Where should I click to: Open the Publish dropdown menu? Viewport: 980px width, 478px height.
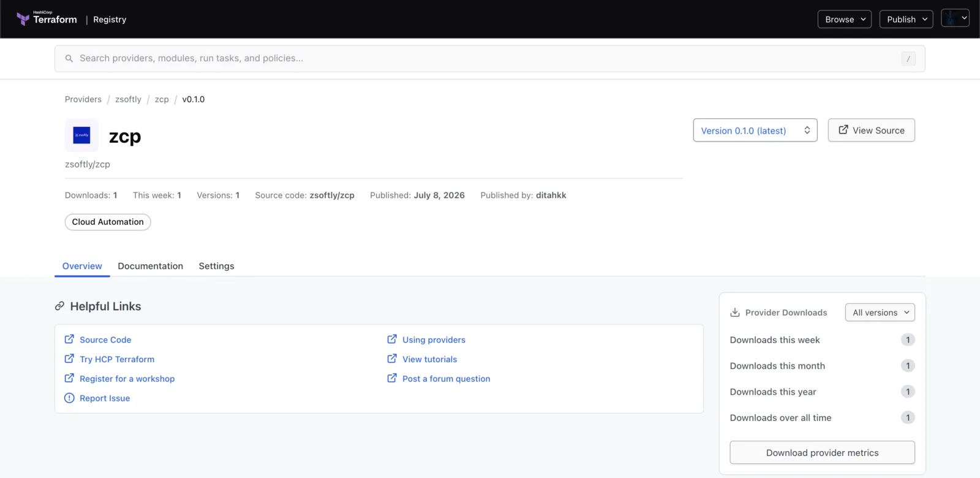[907, 19]
